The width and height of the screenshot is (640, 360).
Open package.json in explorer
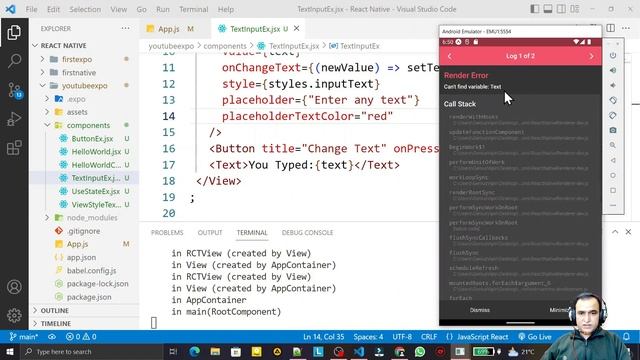[x=89, y=297]
